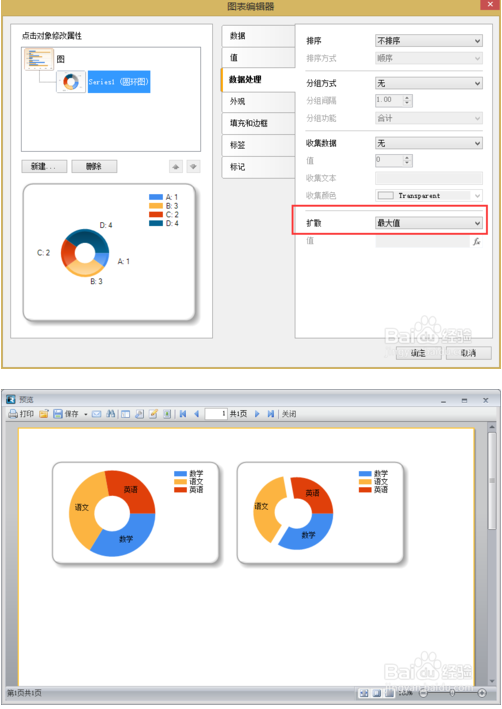Open find using the binoculars icon
The height and width of the screenshot is (709, 502).
(x=110, y=414)
